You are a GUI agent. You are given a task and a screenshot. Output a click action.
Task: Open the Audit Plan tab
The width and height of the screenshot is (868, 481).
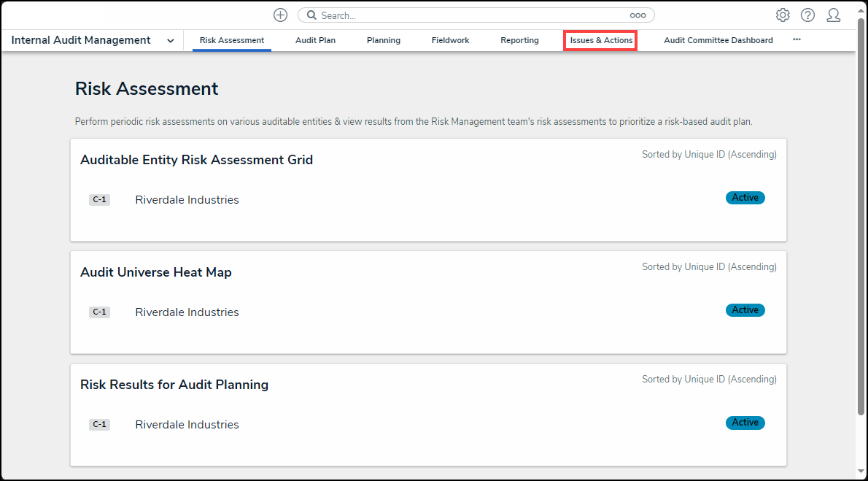pos(315,40)
